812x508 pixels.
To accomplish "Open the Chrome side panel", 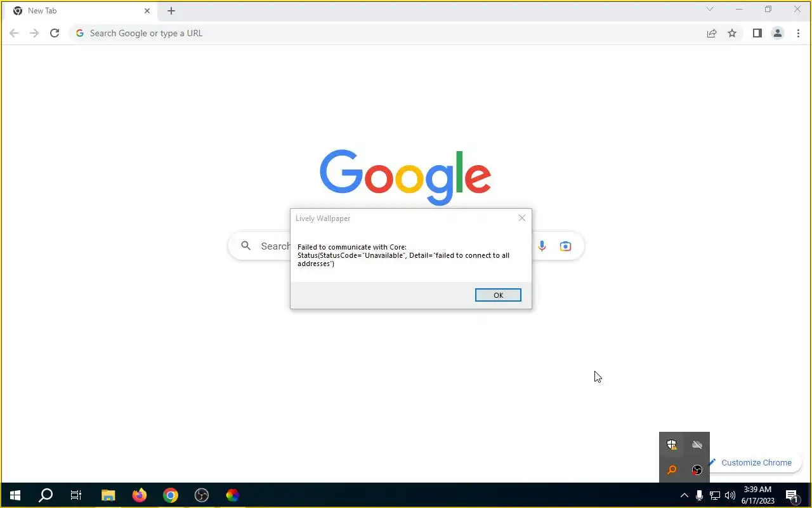I will (x=757, y=33).
